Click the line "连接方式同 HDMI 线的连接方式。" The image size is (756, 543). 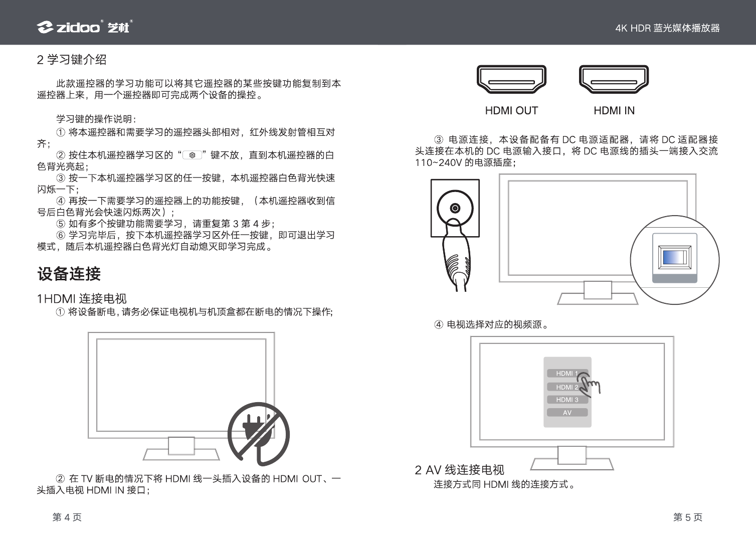pos(505,484)
